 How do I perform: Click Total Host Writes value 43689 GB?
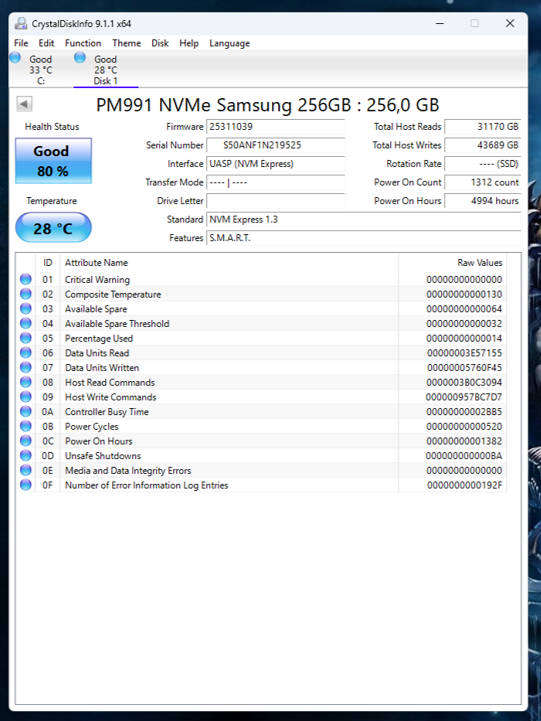point(483,145)
